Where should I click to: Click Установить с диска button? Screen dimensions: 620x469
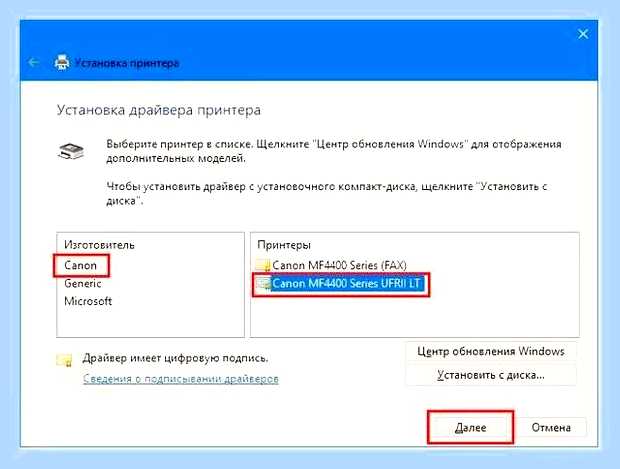[491, 375]
